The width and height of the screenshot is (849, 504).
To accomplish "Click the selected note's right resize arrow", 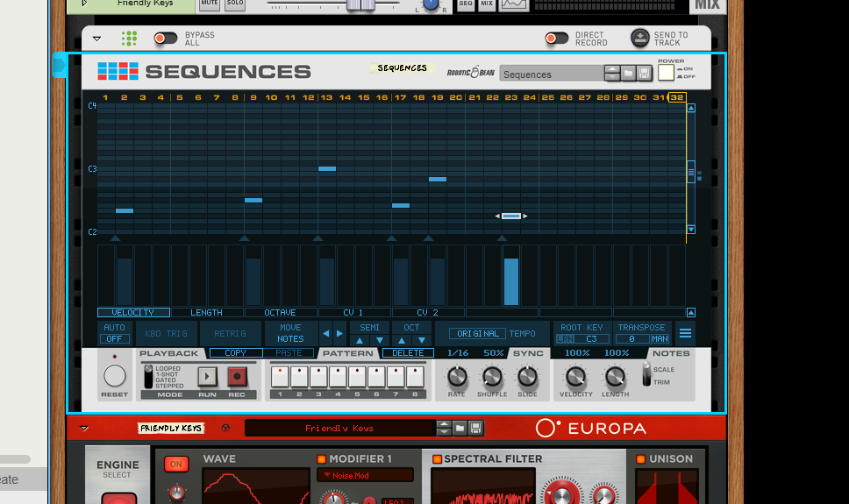I will (524, 216).
